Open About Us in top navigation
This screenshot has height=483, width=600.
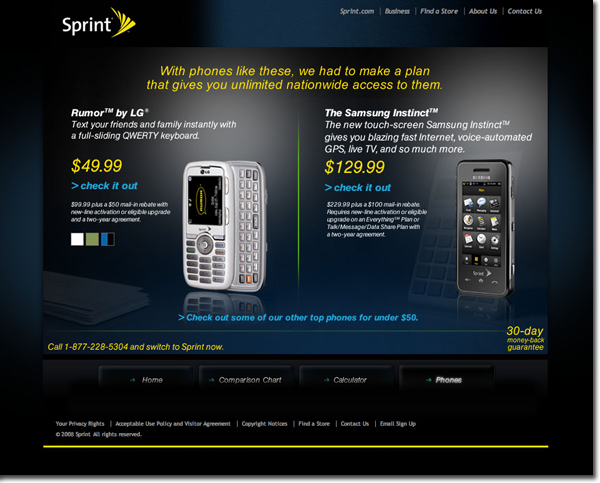point(483,11)
